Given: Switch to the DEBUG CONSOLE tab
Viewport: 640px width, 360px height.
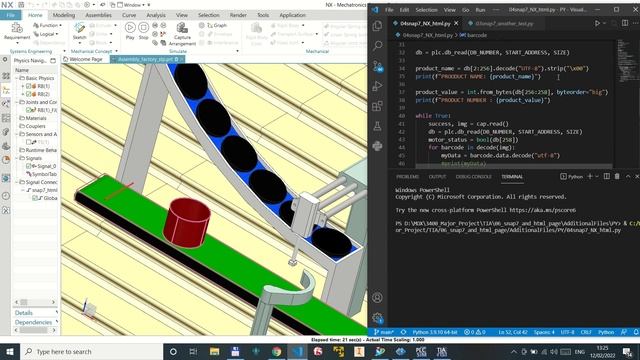Looking at the screenshot, I should [473, 177].
